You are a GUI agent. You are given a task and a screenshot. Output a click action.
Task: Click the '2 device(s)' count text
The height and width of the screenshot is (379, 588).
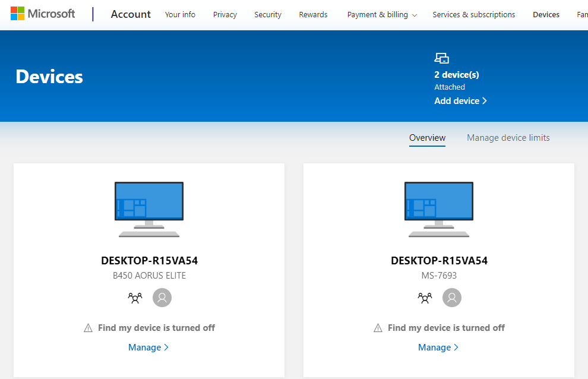[x=456, y=75]
